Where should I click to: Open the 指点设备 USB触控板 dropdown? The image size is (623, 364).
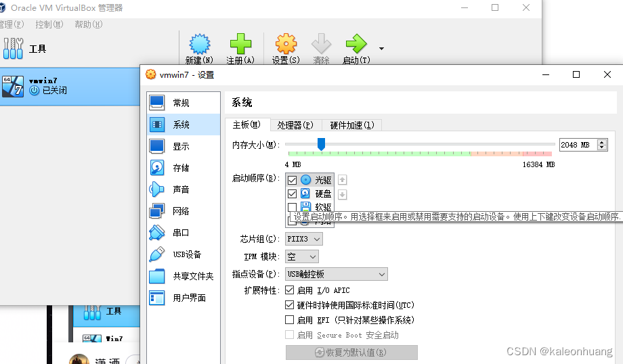pos(337,274)
